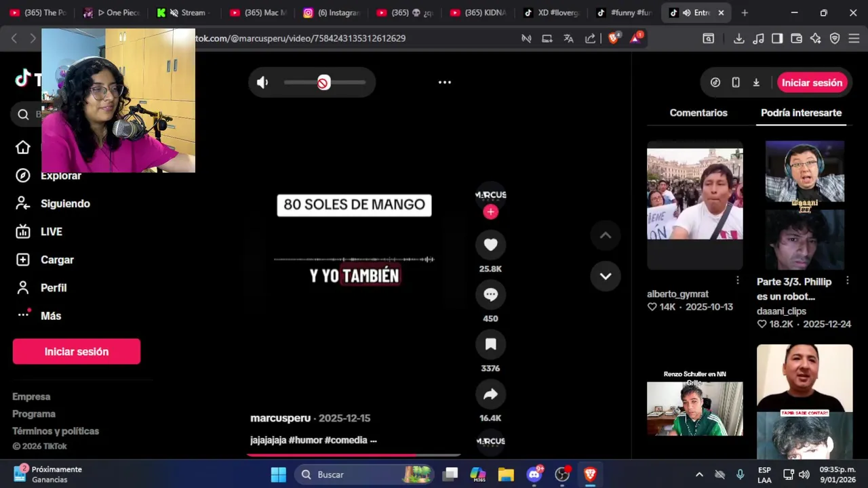Viewport: 868px width, 488px height.
Task: Open the marcusperu avatar above the follow button
Action: pyautogui.click(x=490, y=195)
